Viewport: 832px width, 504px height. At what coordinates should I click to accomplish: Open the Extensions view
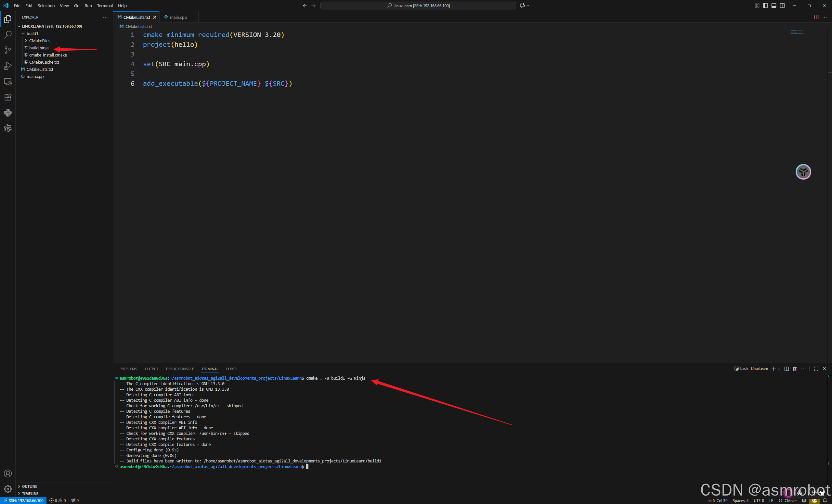pos(8,97)
